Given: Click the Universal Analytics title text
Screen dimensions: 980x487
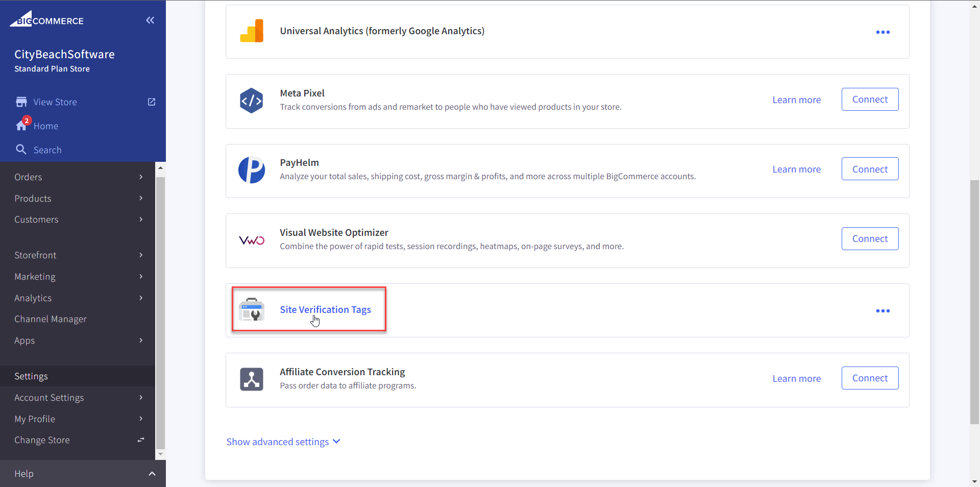Looking at the screenshot, I should (382, 31).
